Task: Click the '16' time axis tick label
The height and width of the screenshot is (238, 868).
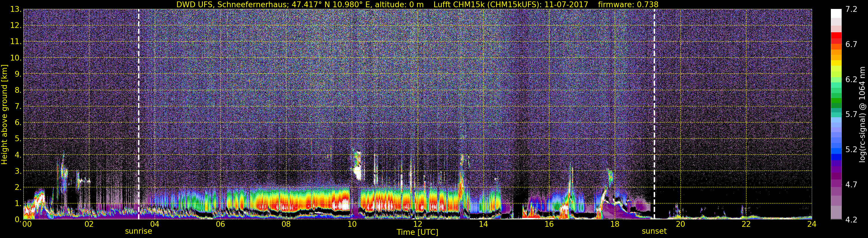Action: click(549, 224)
